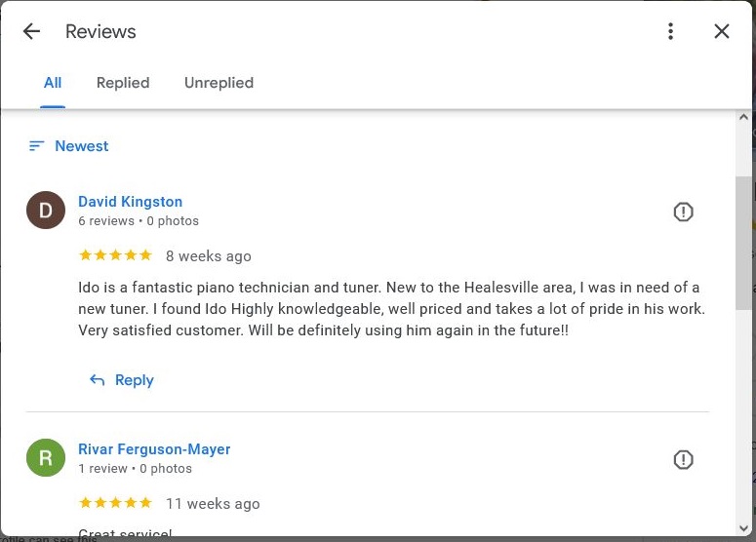Open the three-dot more options menu

(670, 31)
